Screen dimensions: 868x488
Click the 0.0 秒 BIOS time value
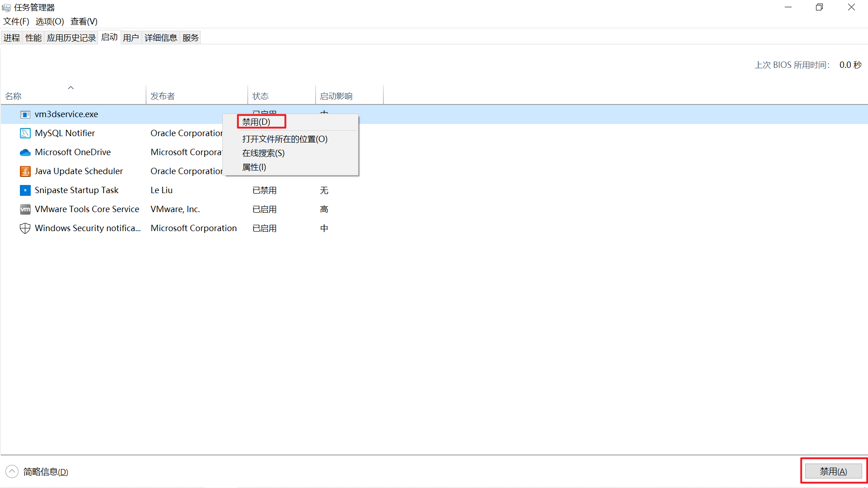pos(850,65)
